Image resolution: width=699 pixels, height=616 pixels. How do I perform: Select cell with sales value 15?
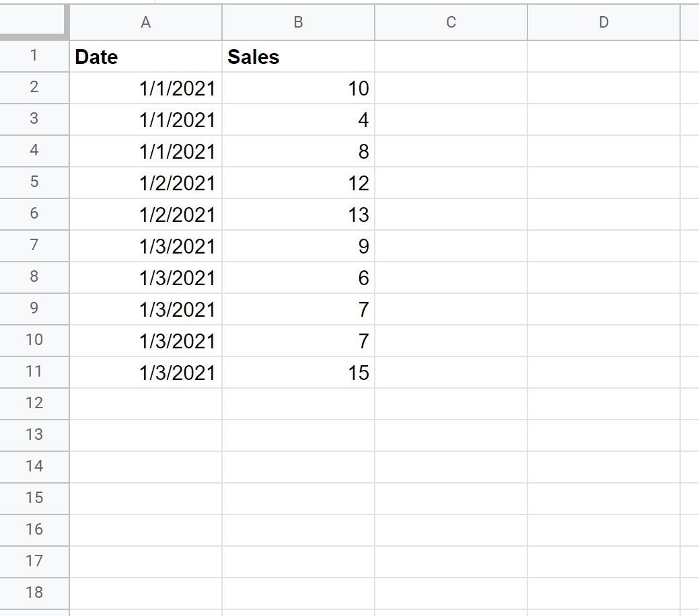(298, 372)
